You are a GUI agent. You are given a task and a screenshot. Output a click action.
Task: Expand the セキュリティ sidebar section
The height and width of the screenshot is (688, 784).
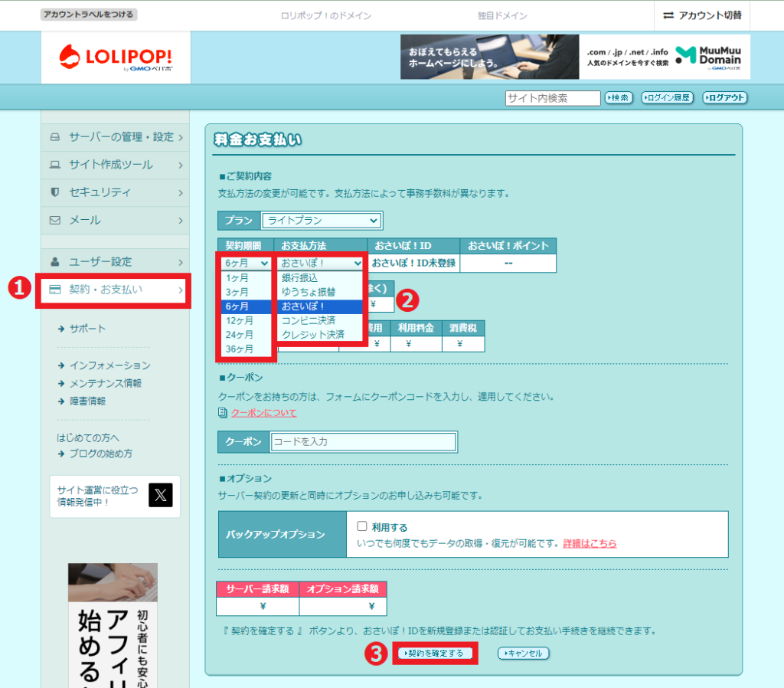tap(116, 192)
